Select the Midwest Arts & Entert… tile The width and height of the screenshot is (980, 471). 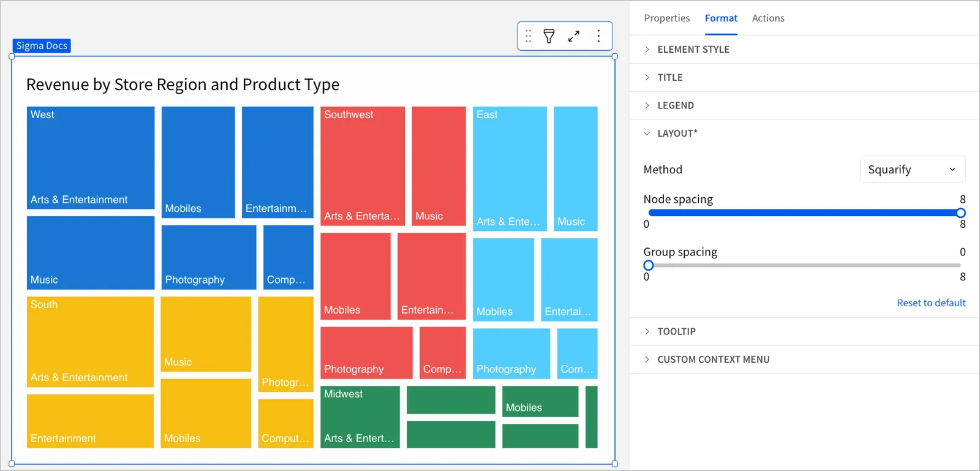(360, 416)
